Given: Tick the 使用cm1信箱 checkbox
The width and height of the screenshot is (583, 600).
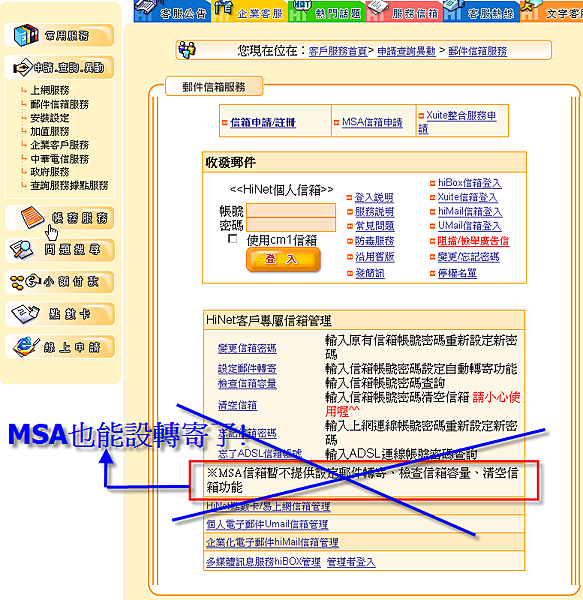Looking at the screenshot, I should click(232, 239).
